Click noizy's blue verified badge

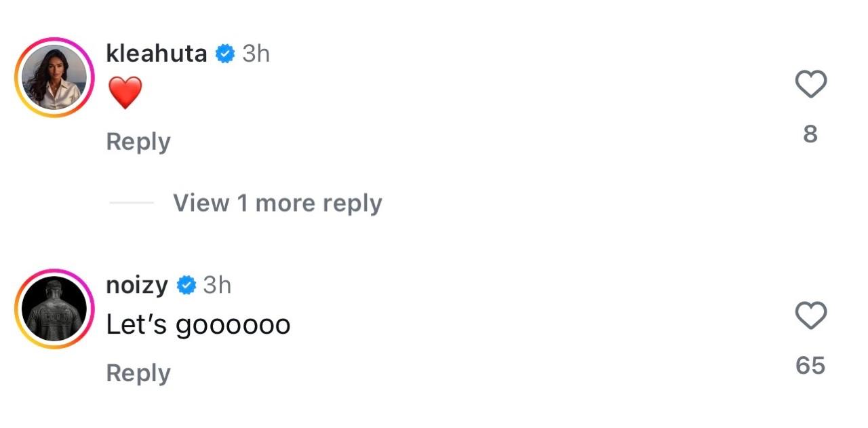coord(186,286)
